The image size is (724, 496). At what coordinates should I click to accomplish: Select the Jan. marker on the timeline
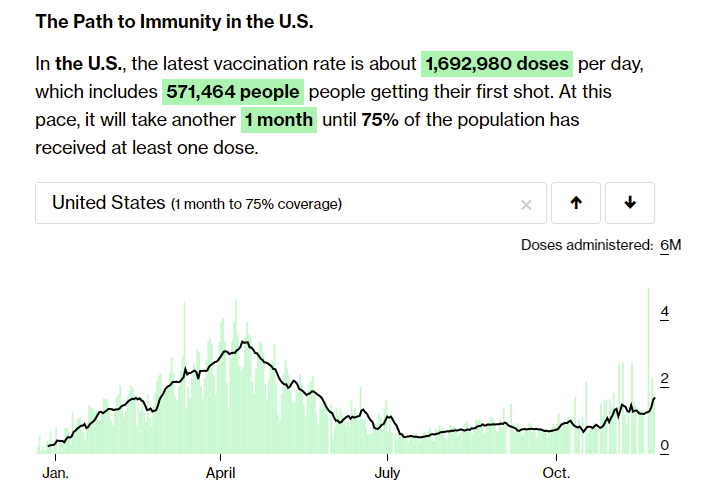(57, 470)
